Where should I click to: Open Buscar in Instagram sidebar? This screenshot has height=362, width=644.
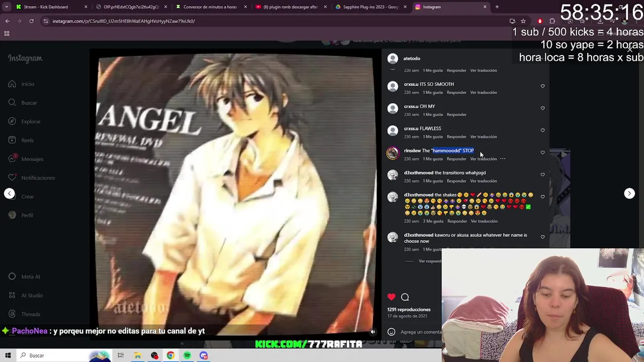pyautogui.click(x=23, y=103)
